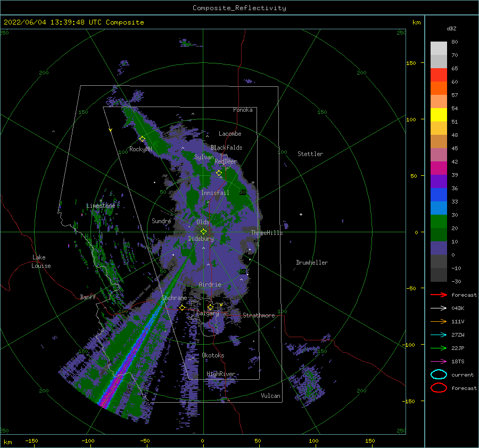Select the 65 dBZ red color swatch
This screenshot has width=479, height=448.
coord(439,75)
